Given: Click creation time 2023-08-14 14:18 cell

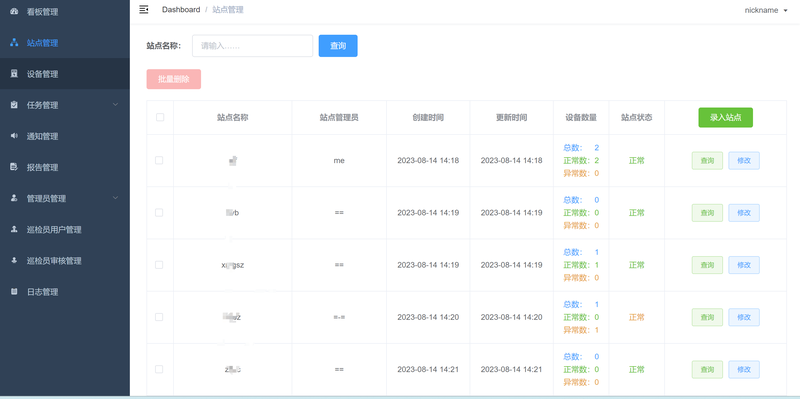Looking at the screenshot, I should point(428,161).
